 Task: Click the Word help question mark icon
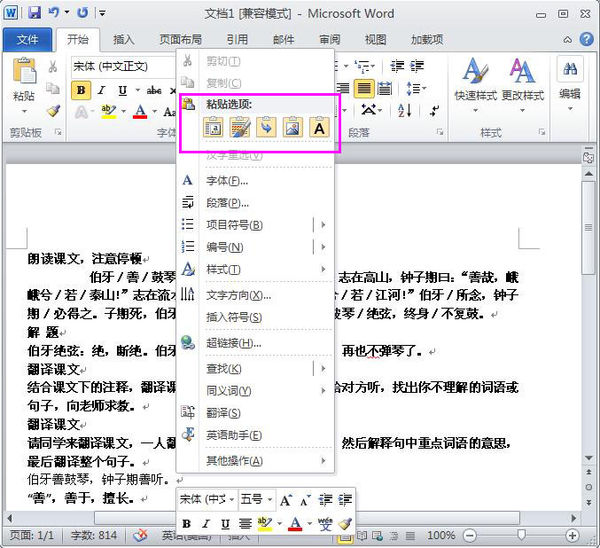(x=586, y=39)
